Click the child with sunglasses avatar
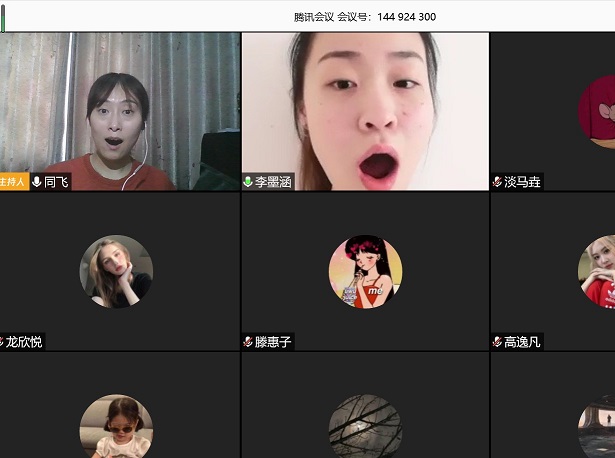615x458 pixels. (x=116, y=428)
